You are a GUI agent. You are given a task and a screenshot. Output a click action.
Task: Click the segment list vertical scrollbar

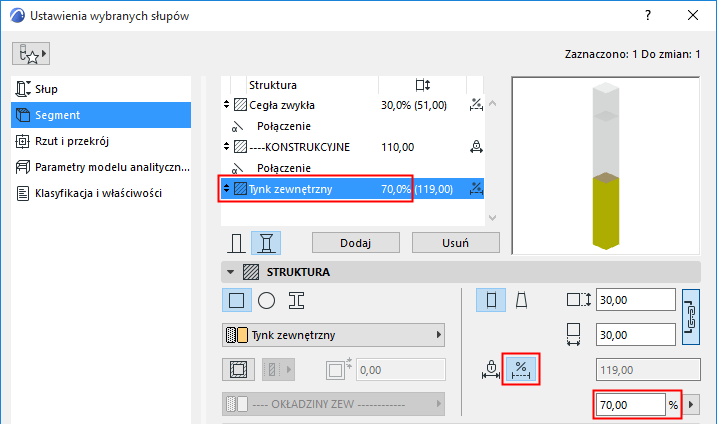point(490,150)
